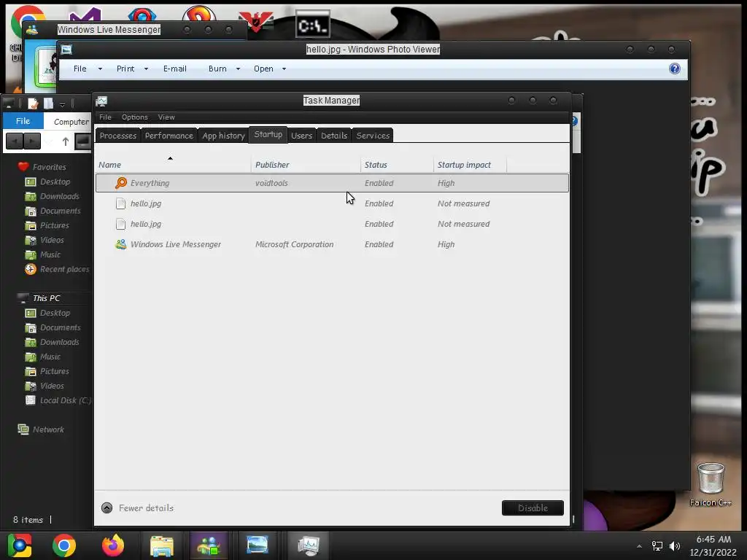Click E-mail in Photo Viewer toolbar
This screenshot has width=747, height=560.
tap(175, 69)
